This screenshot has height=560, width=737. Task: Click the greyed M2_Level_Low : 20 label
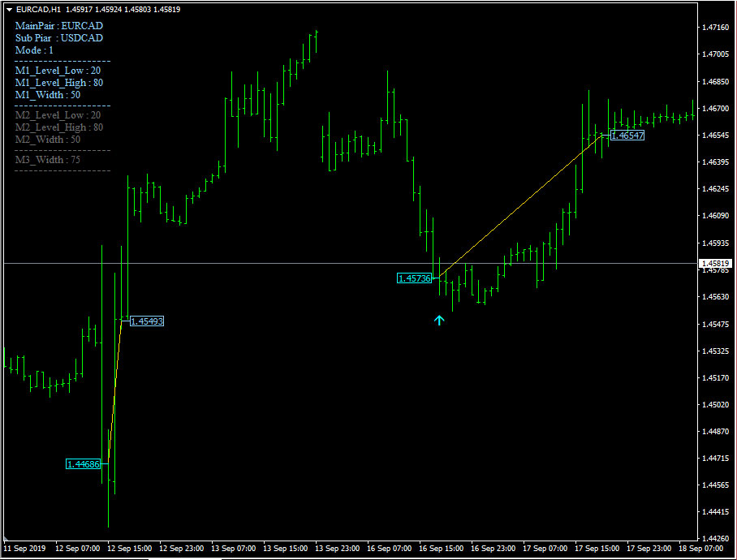click(x=58, y=115)
